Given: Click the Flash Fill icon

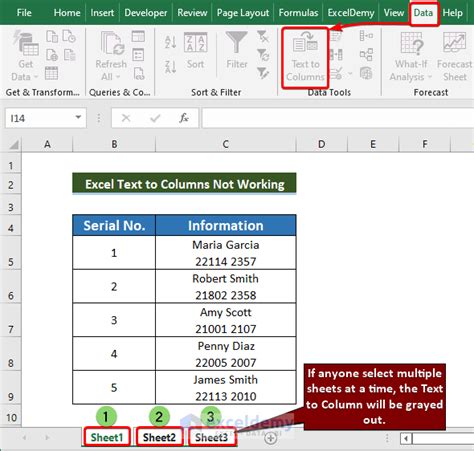Looking at the screenshot, I should 336,36.
